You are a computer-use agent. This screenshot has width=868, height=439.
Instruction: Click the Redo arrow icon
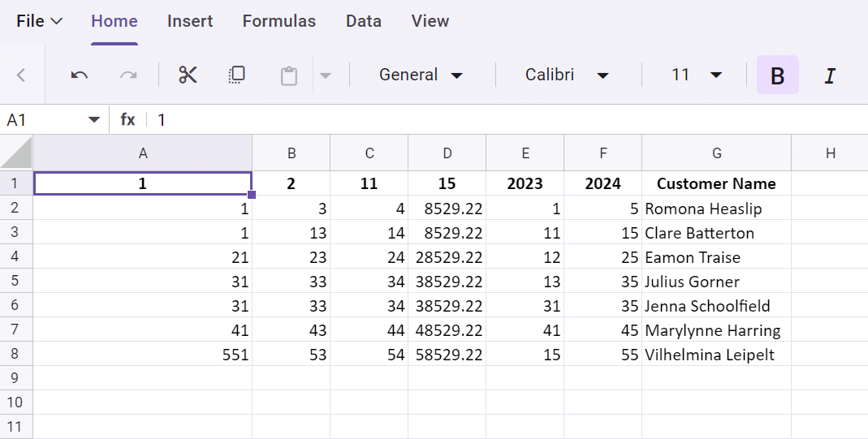coord(128,75)
